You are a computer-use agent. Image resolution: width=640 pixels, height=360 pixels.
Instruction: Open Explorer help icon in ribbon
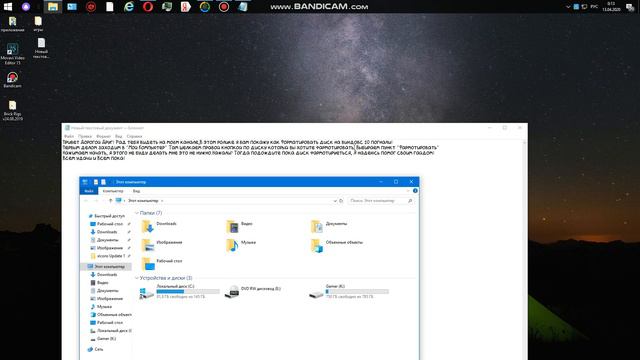pos(415,191)
